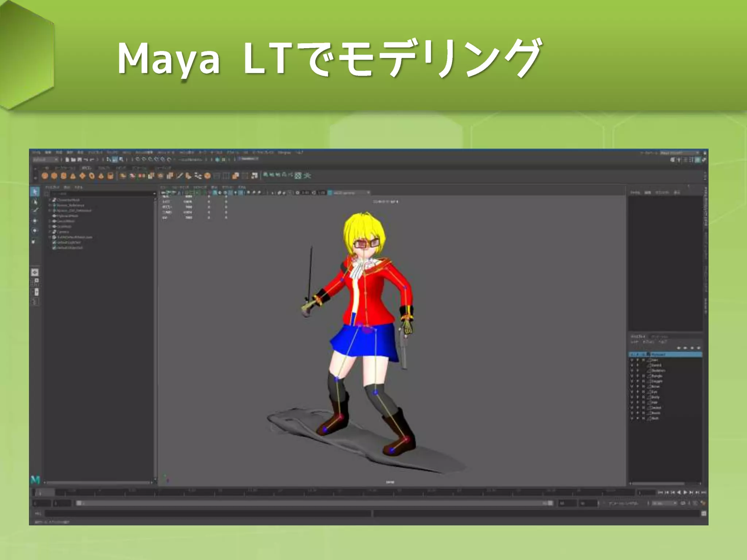Select defaultObjectSet in the Outliner
The width and height of the screenshot is (747, 560).
click(70, 248)
